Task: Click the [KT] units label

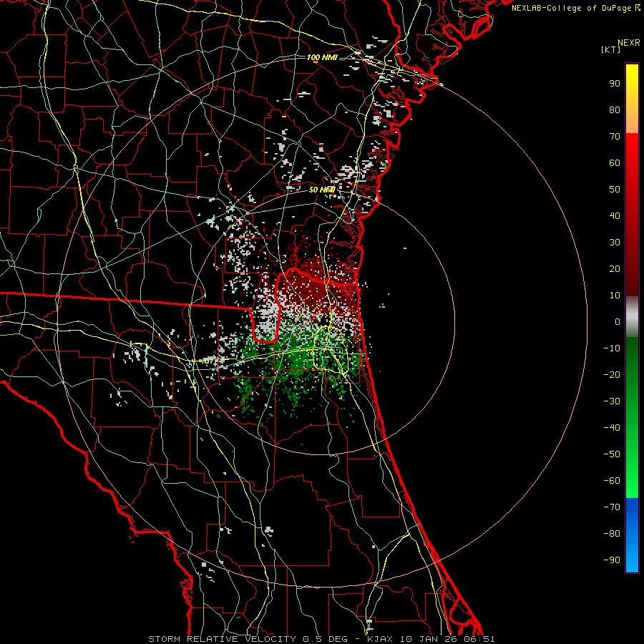Action: coord(611,49)
